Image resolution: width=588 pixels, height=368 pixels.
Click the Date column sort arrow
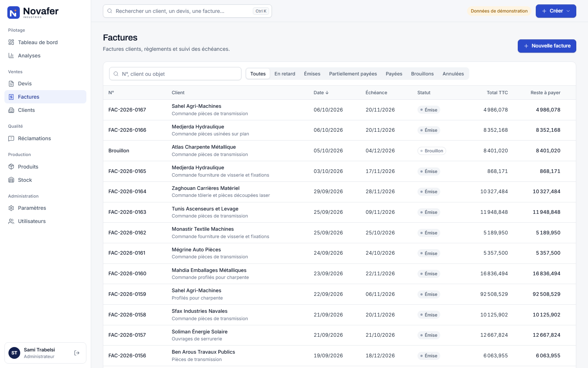click(327, 93)
